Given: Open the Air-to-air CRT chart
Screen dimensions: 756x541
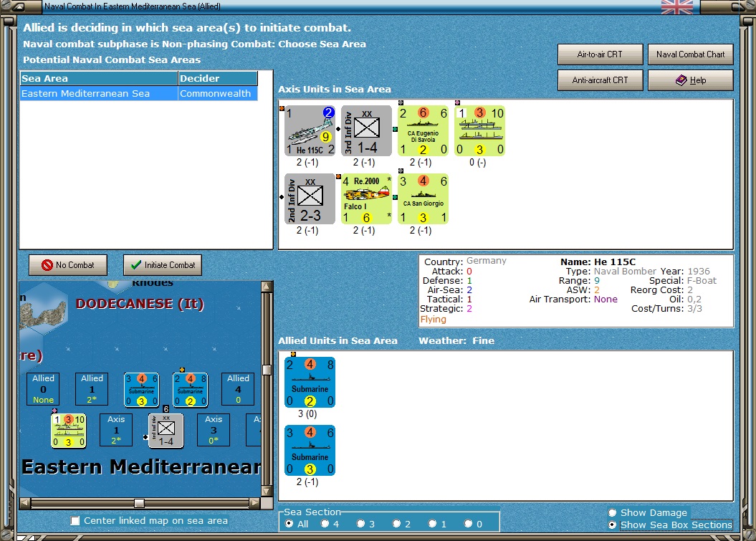Looking at the screenshot, I should (600, 54).
